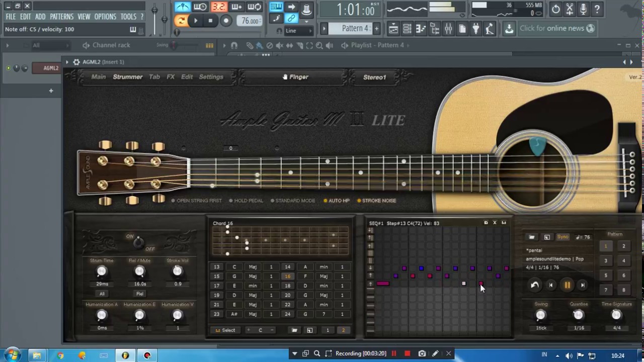Adjust the Stroke Vol knob
Image resolution: width=644 pixels, height=362 pixels.
point(177,272)
